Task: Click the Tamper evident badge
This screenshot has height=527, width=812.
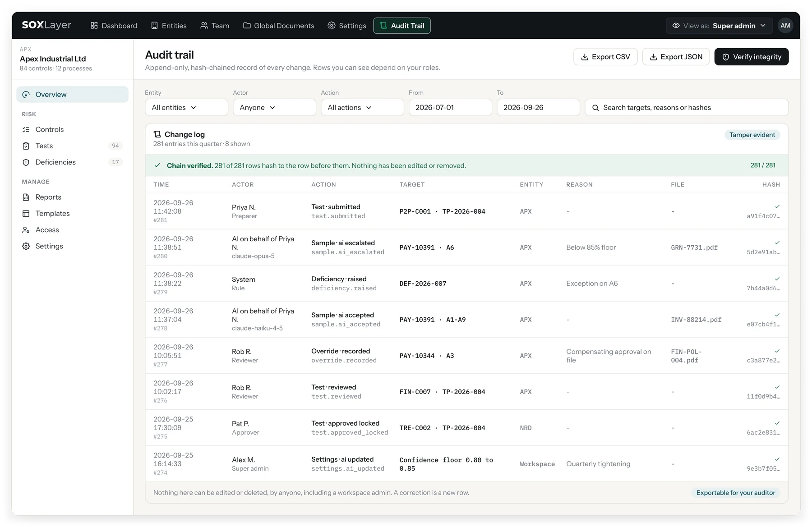Action: [x=752, y=135]
